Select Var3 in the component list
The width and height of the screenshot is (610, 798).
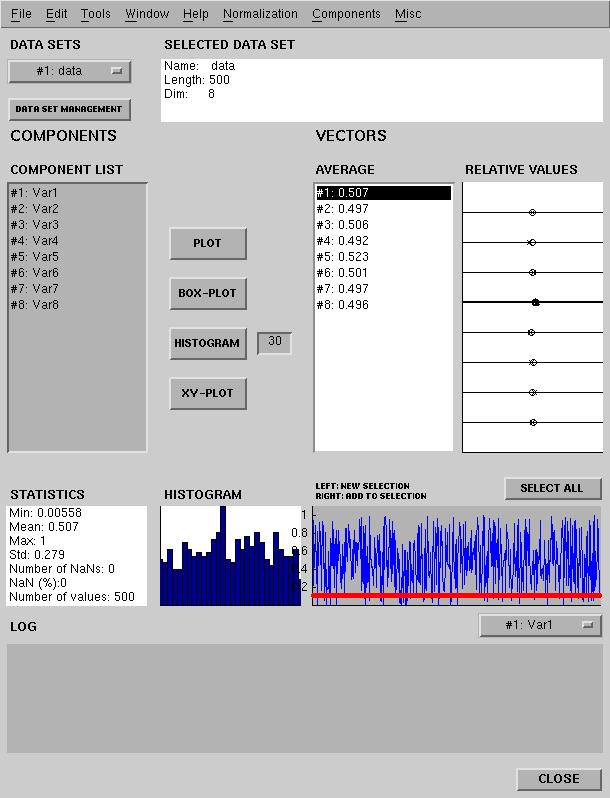(x=34, y=225)
